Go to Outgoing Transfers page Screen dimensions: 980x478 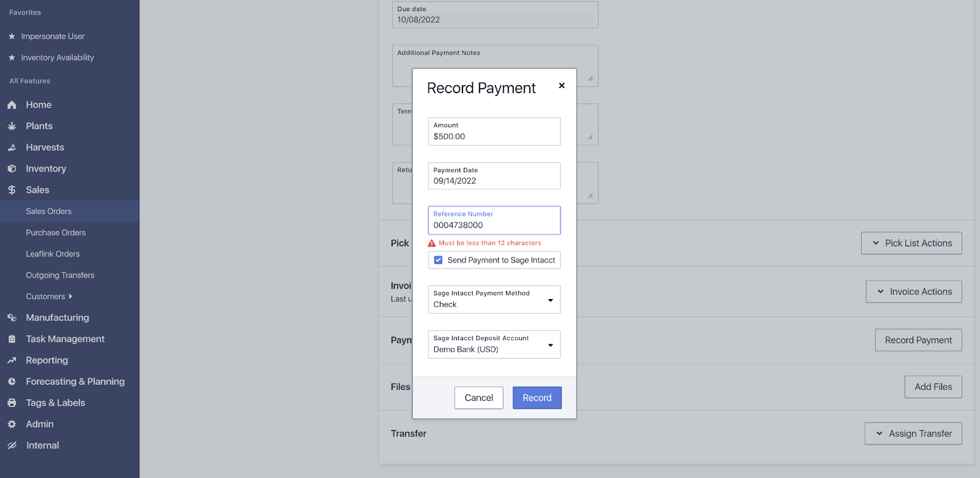tap(60, 275)
